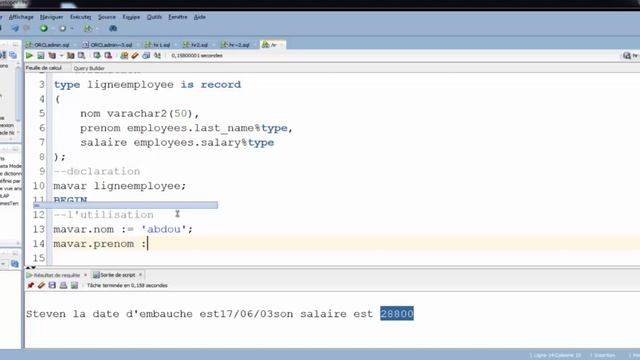The image size is (640, 360).
Task: Run the statement with the green play icon
Action: [x=29, y=56]
